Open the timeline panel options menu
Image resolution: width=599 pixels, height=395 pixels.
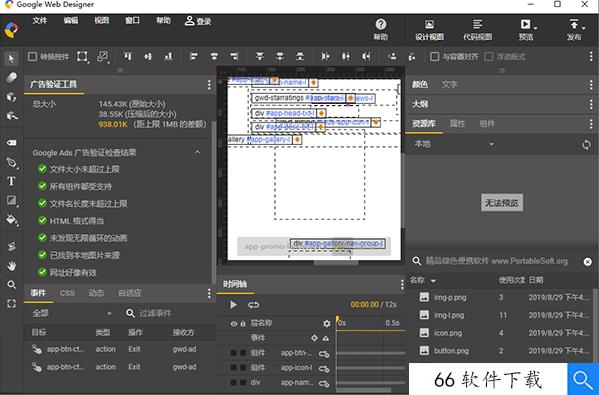[402, 284]
